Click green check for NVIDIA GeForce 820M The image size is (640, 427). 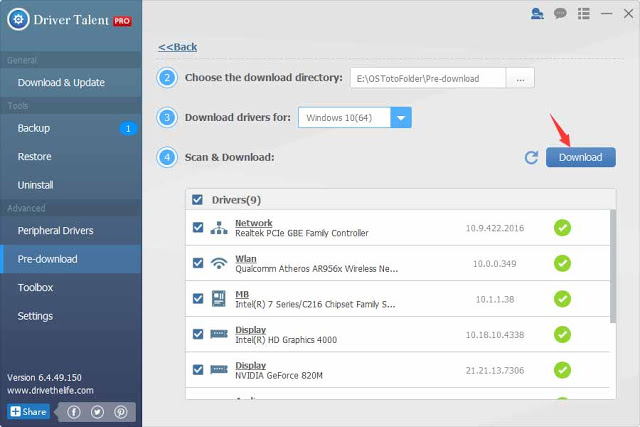(x=562, y=370)
